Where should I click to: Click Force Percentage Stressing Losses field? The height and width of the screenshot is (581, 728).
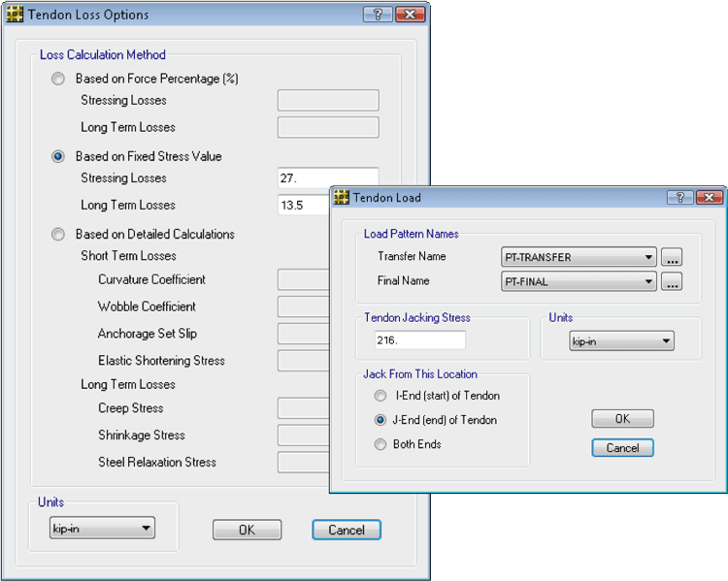(x=328, y=100)
